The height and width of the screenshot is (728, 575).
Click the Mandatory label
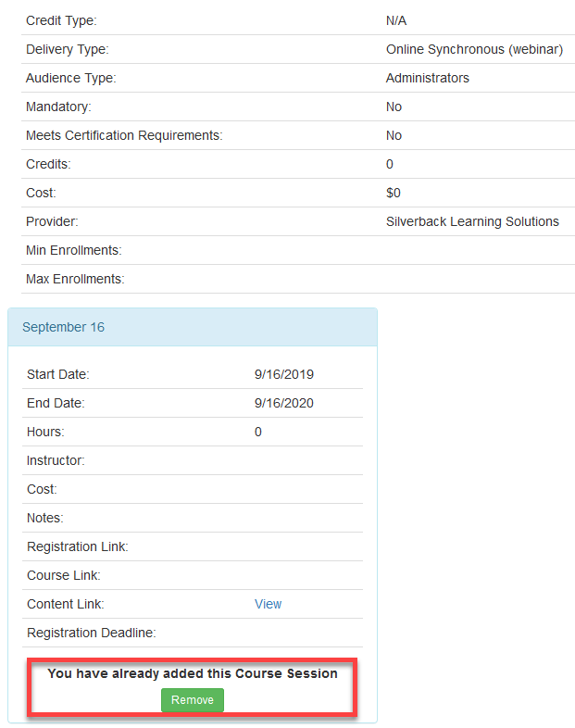click(x=58, y=107)
